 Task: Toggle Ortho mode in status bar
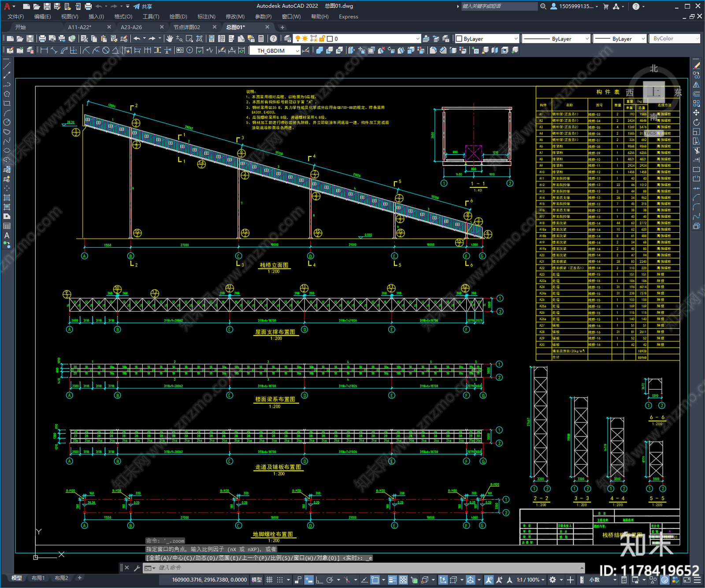pyautogui.click(x=319, y=580)
